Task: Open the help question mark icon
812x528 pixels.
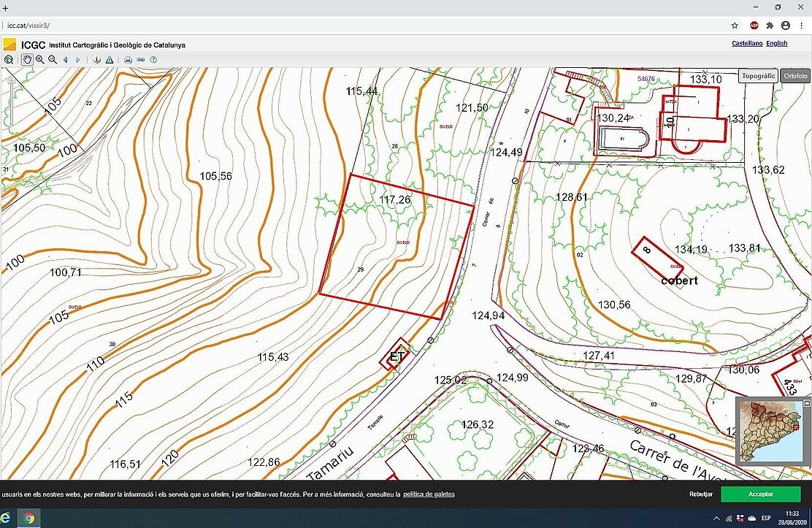Action: (x=153, y=60)
